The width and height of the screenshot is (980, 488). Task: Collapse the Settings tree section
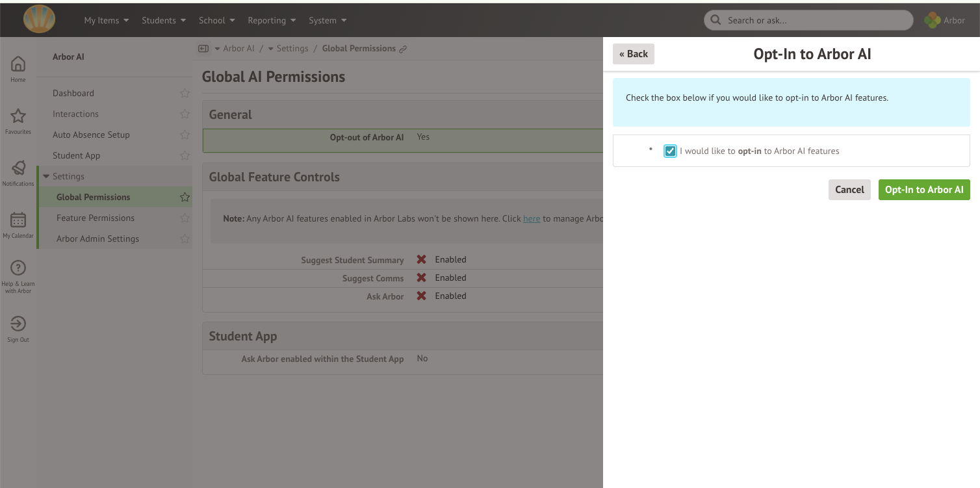tap(46, 177)
